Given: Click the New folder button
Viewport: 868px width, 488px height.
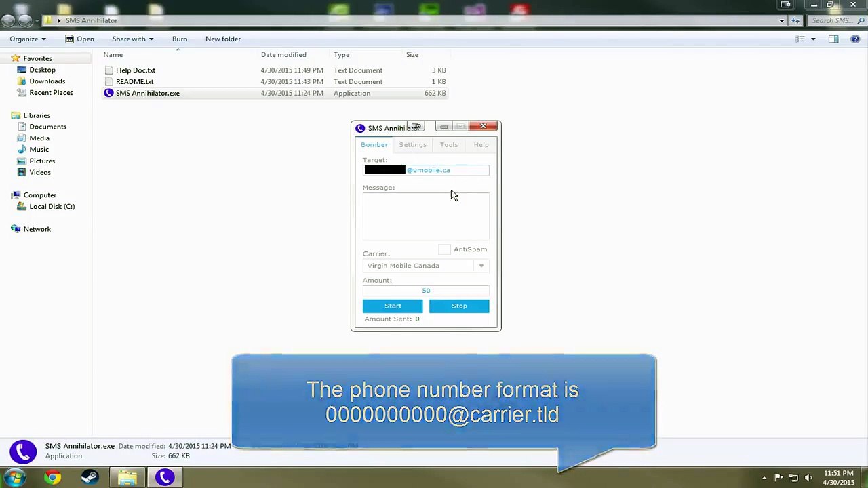Looking at the screenshot, I should (223, 39).
